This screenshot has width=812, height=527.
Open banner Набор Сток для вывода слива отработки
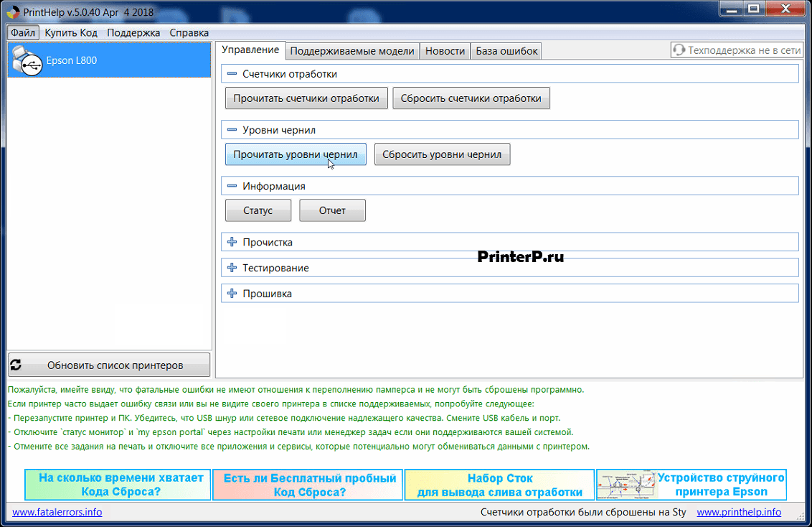(499, 485)
